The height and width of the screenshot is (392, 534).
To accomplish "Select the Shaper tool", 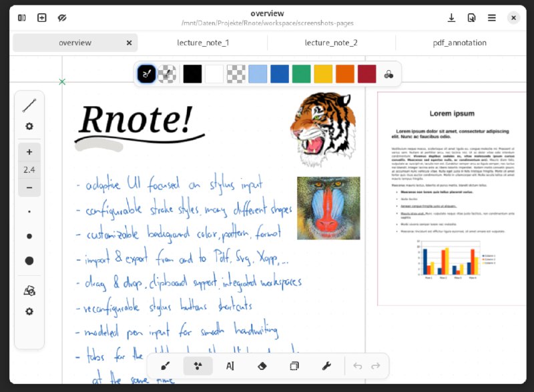I will (x=198, y=365).
